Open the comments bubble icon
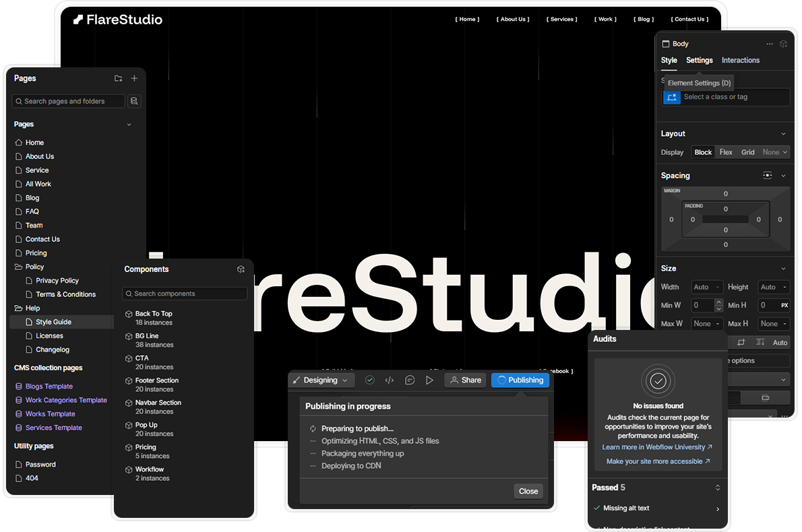Image resolution: width=802 pixels, height=532 pixels. pyautogui.click(x=410, y=380)
